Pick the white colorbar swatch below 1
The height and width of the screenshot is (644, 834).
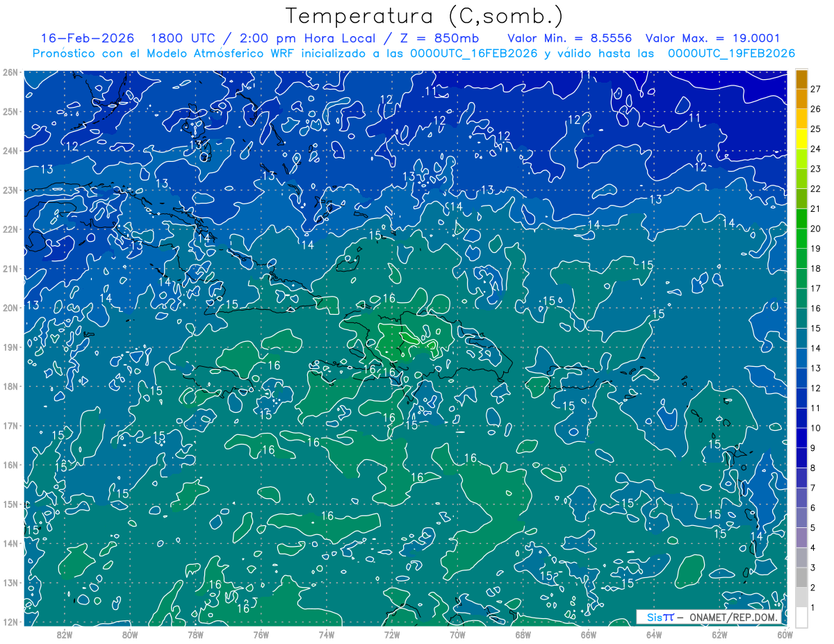tap(801, 617)
